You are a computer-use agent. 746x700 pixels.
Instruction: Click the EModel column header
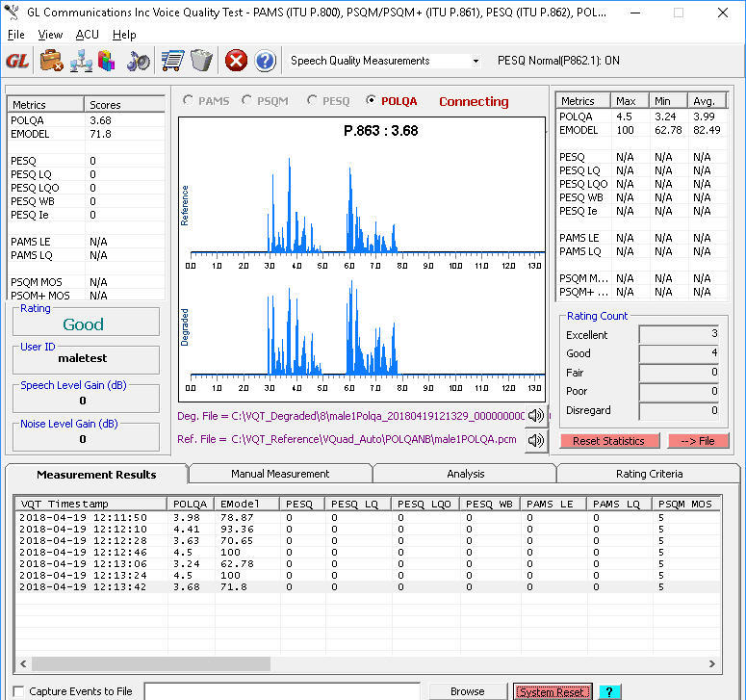click(247, 504)
